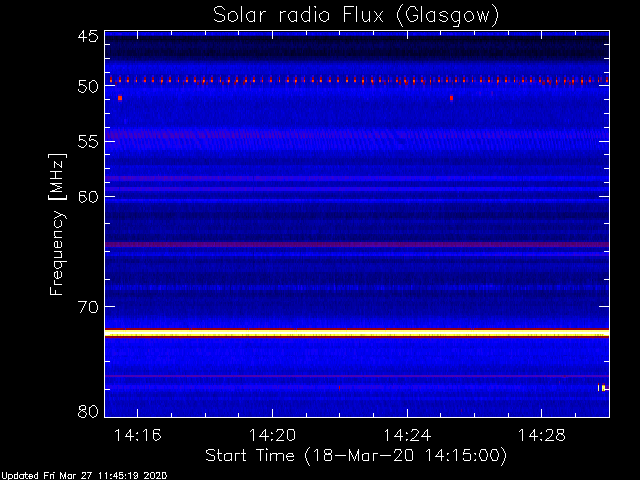Image resolution: width=640 pixels, height=480 pixels.
Task: Click the red square marker near 14:25 at 51 MHz
Action: pos(451,98)
